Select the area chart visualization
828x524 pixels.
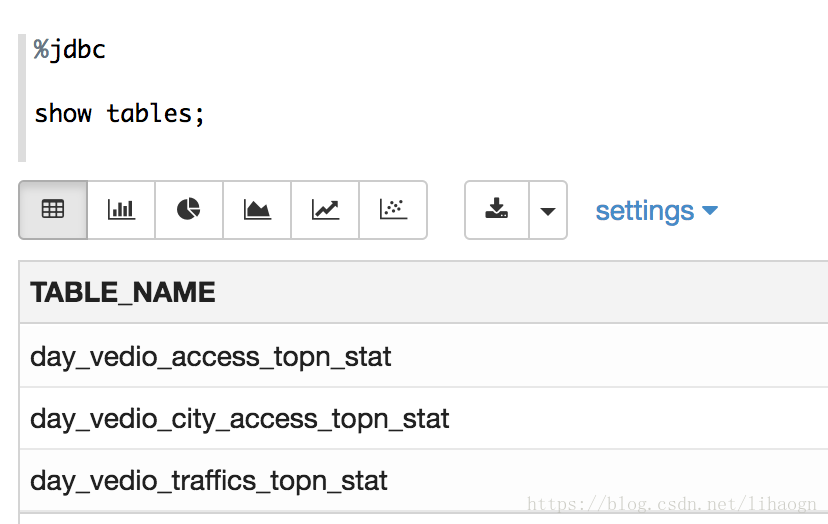click(257, 210)
